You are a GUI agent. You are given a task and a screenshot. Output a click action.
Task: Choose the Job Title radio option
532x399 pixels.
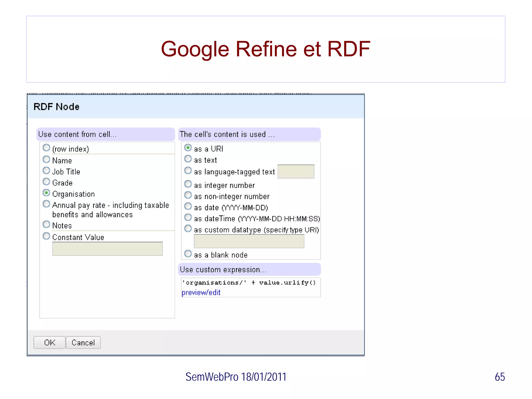(x=46, y=171)
